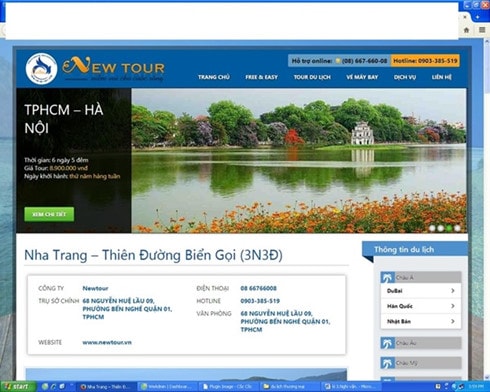Click the second quick launch icon in taskbar

coord(53,387)
